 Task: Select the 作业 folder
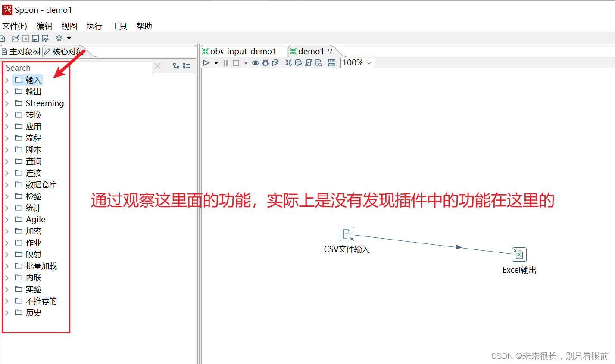(x=28, y=243)
